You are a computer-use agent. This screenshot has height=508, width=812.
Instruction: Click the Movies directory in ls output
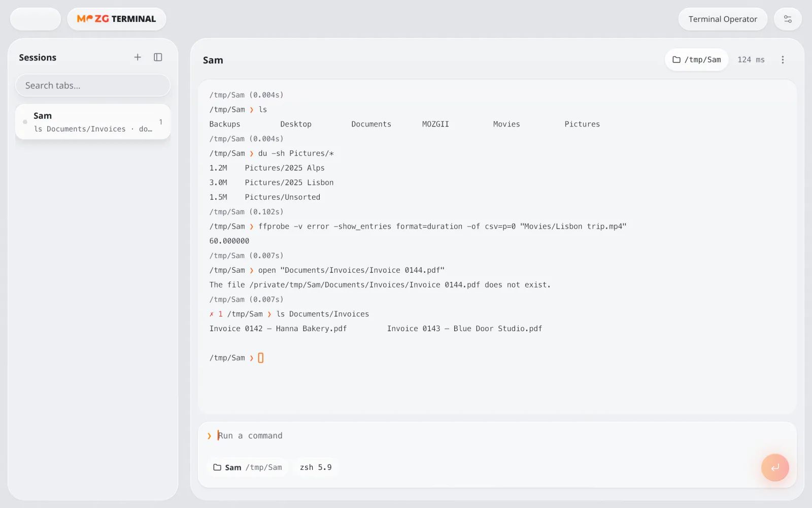pos(506,124)
